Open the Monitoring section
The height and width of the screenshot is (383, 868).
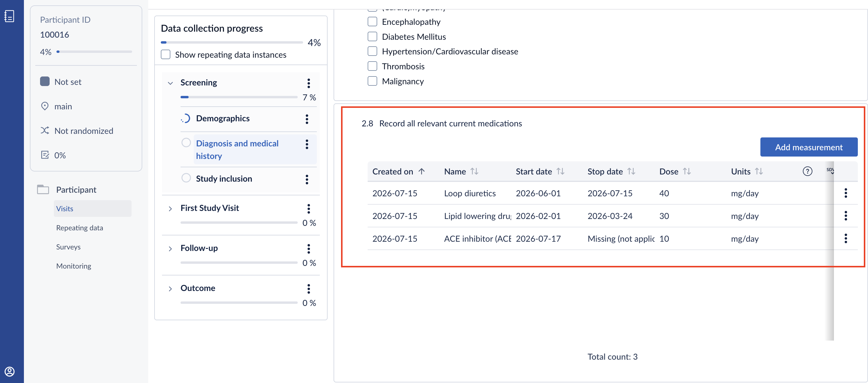point(74,266)
